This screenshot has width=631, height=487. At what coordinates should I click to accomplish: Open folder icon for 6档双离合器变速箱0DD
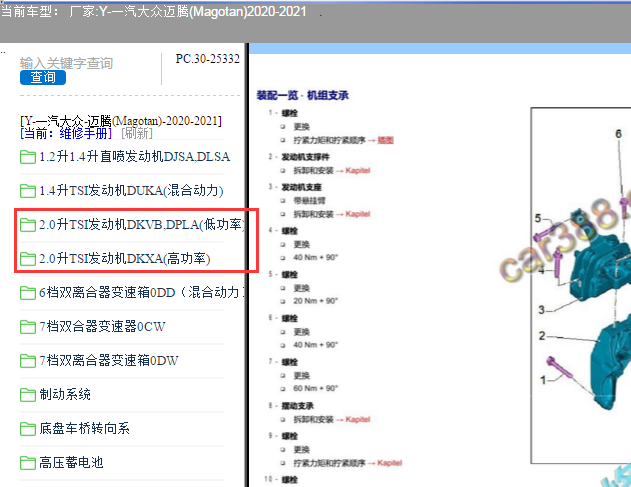click(x=28, y=293)
